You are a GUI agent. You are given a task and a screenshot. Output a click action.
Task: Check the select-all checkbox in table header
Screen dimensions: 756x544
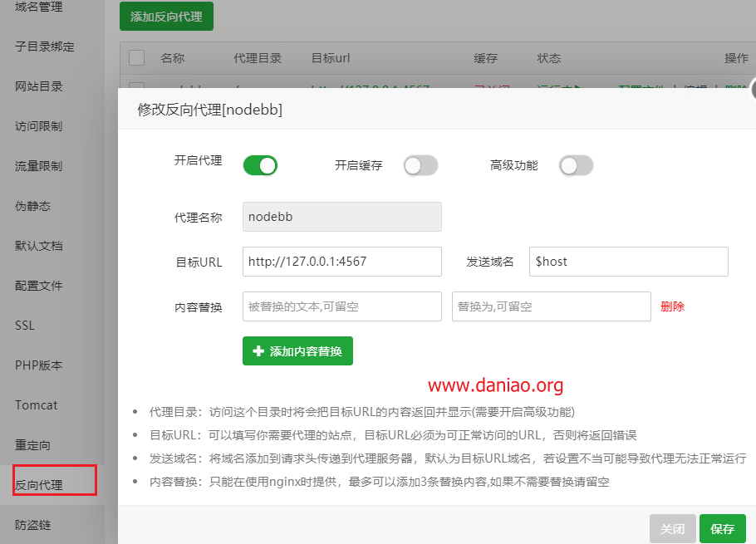[x=137, y=57]
